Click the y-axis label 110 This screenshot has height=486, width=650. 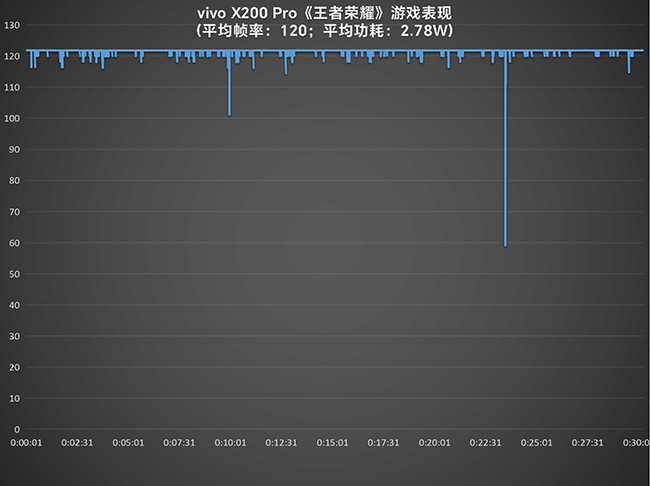tap(12, 87)
